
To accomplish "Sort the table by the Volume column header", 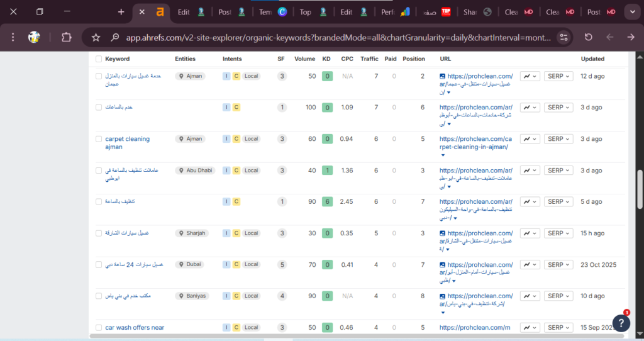I will pos(304,59).
